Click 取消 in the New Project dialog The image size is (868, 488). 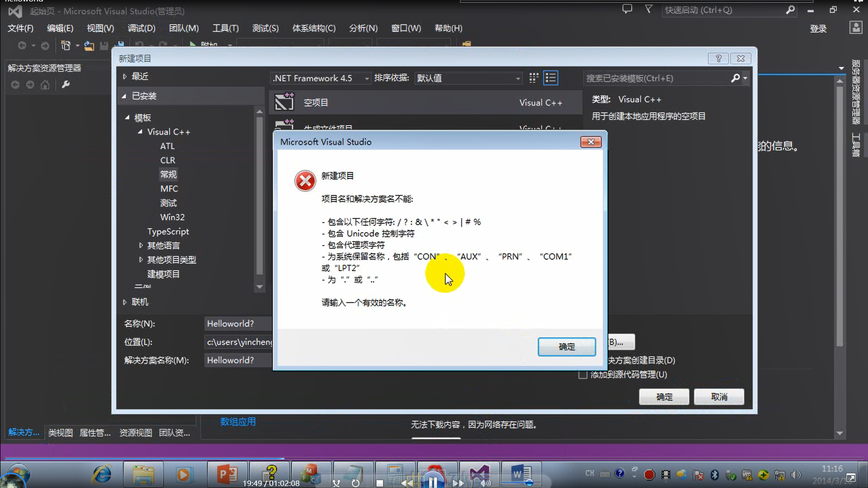718,396
